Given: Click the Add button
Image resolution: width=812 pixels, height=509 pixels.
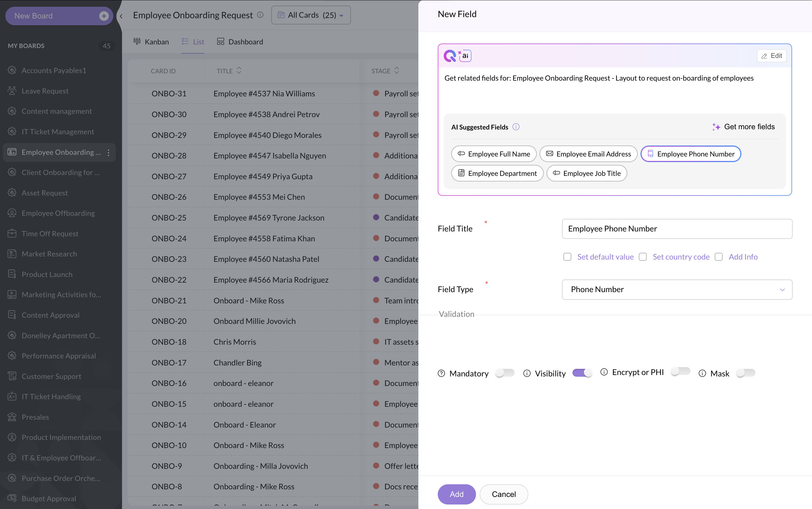Looking at the screenshot, I should [457, 494].
